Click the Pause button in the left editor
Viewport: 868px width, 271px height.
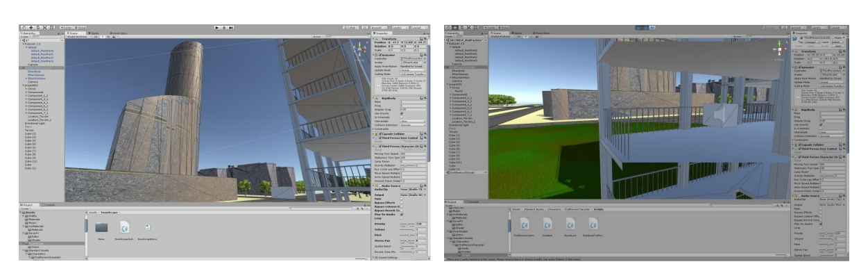224,27
